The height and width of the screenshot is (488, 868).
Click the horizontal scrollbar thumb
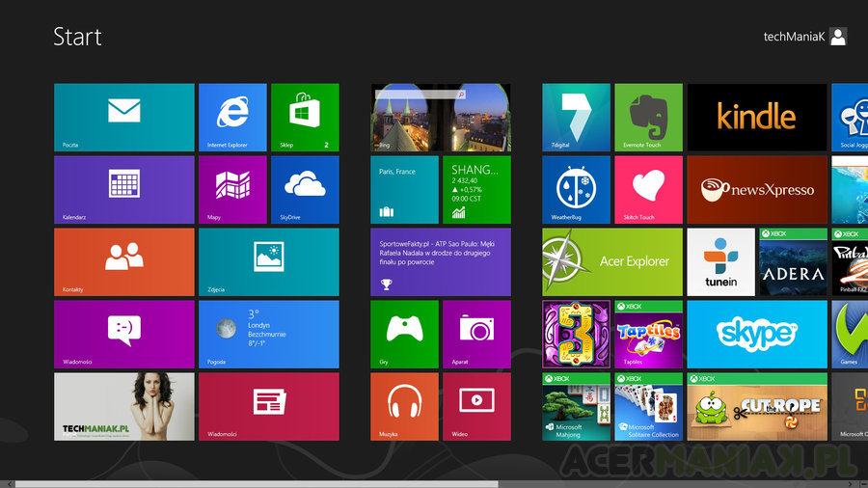point(257,484)
